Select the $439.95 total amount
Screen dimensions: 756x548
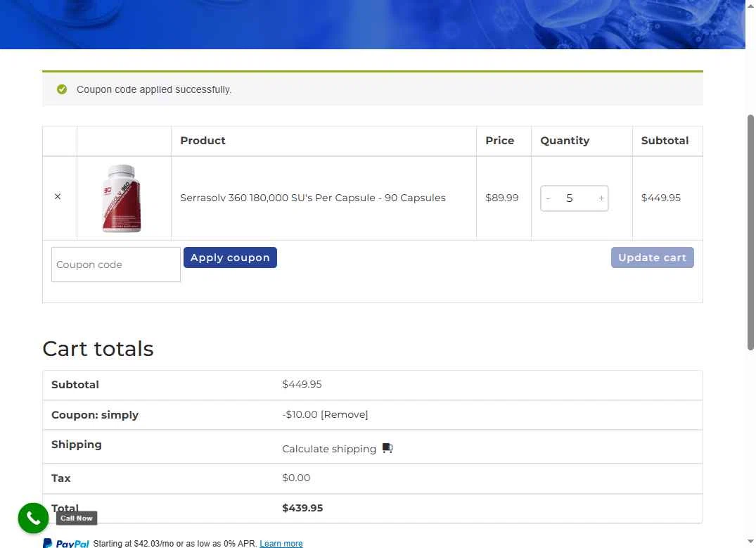click(x=302, y=508)
